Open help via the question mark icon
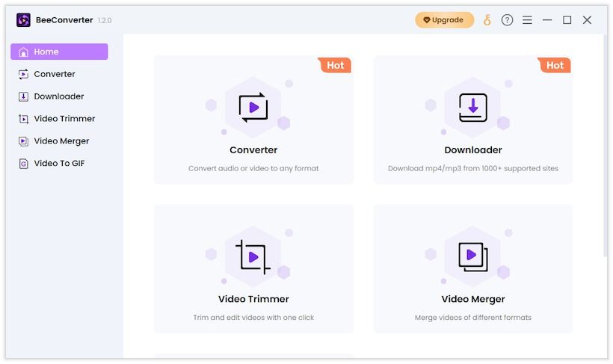 [507, 20]
